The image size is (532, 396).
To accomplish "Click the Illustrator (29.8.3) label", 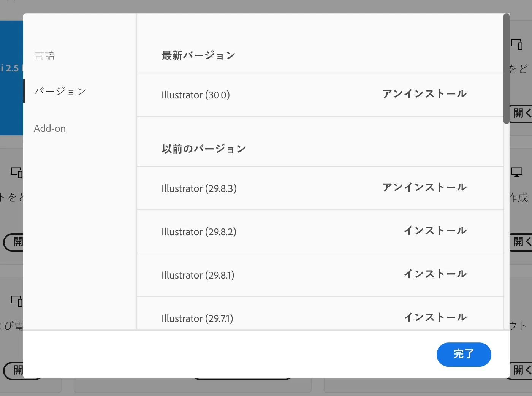I will coord(199,188).
